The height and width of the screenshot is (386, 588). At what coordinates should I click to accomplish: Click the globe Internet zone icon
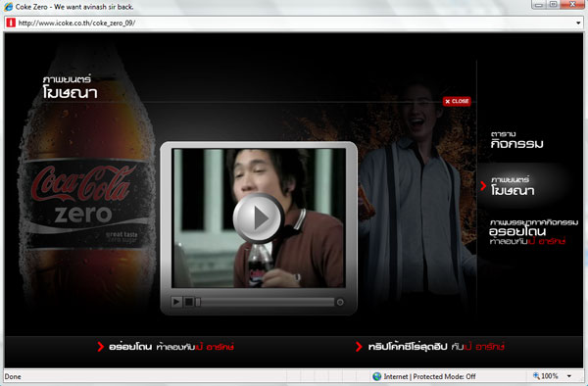pyautogui.click(x=377, y=376)
